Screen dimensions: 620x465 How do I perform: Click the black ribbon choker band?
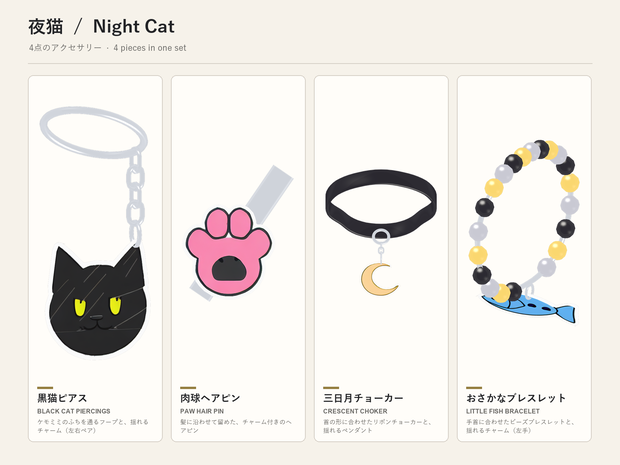[381, 204]
